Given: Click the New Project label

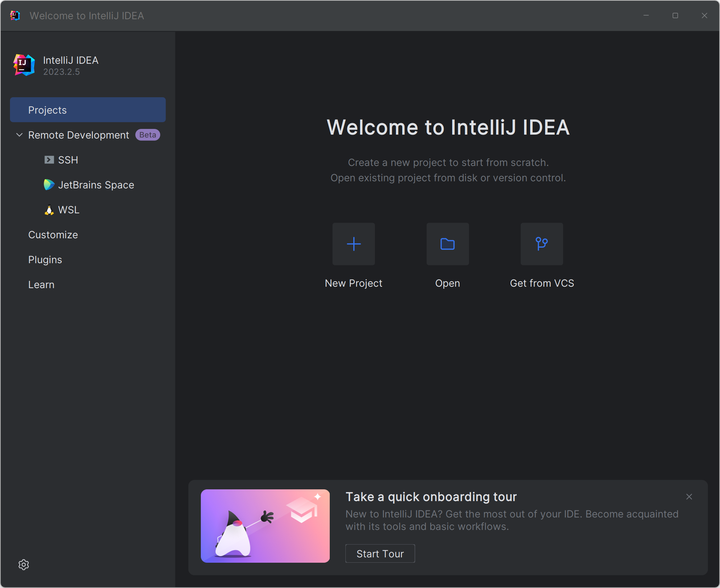Looking at the screenshot, I should click(354, 283).
